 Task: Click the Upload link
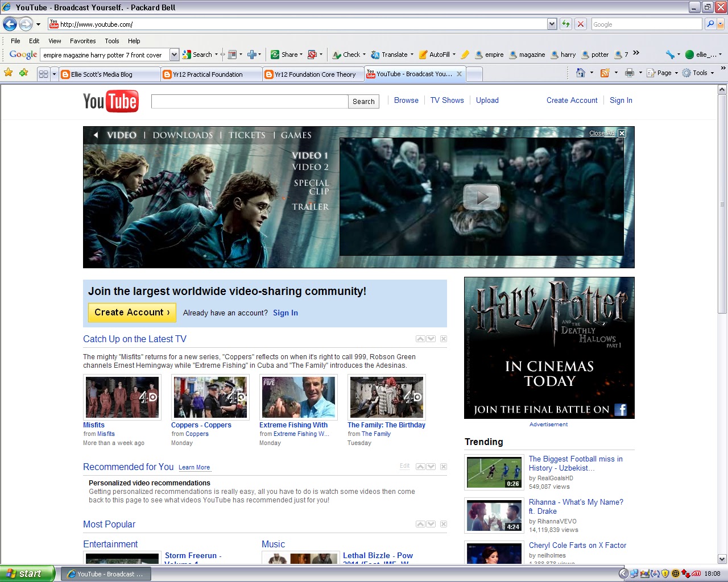click(487, 100)
